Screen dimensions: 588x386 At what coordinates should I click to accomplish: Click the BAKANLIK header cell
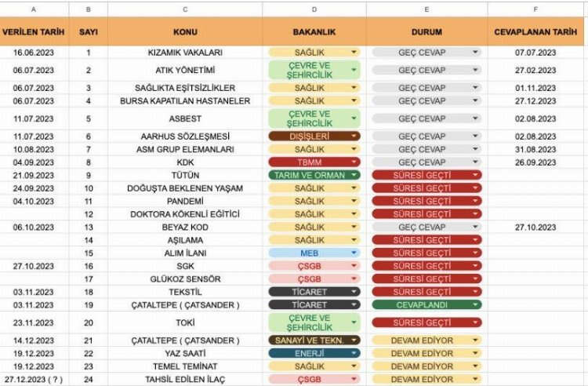pyautogui.click(x=314, y=32)
